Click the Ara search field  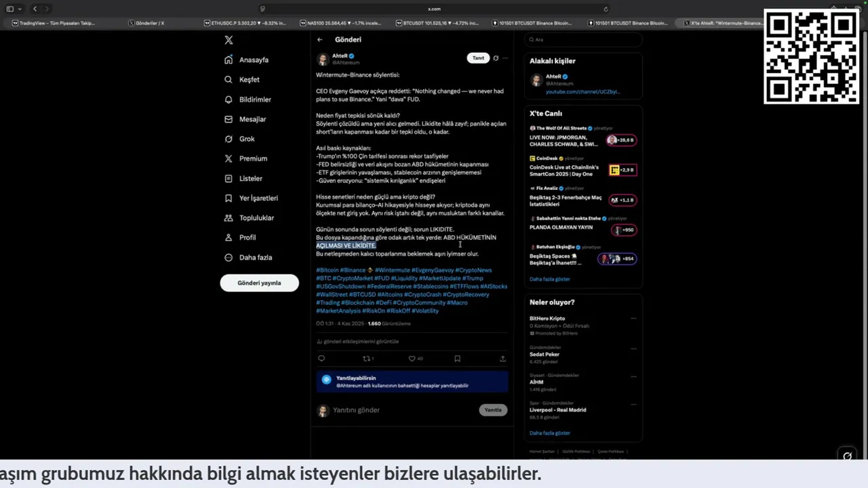tap(584, 39)
